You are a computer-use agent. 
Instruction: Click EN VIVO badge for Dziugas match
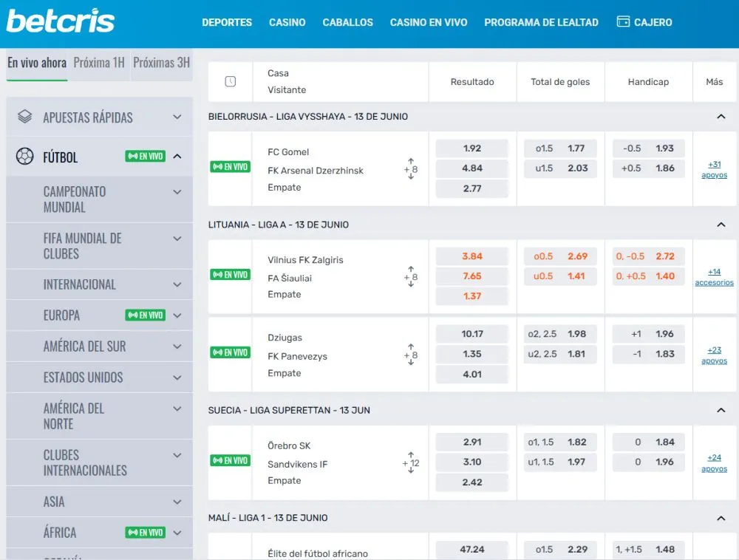point(230,352)
